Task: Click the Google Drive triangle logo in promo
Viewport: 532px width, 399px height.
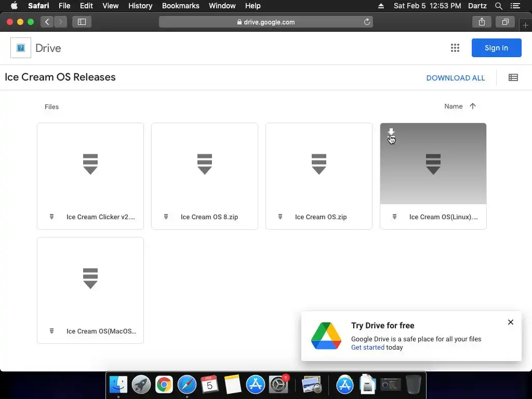Action: point(326,336)
